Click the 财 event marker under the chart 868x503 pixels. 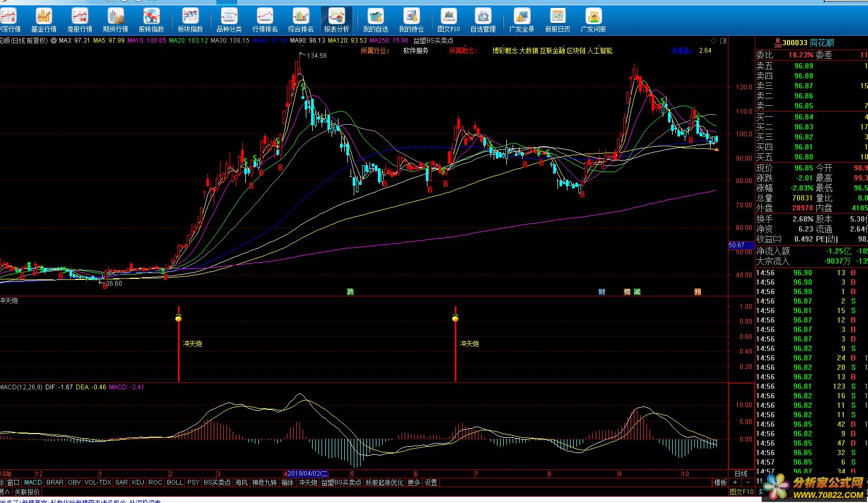pyautogui.click(x=602, y=291)
